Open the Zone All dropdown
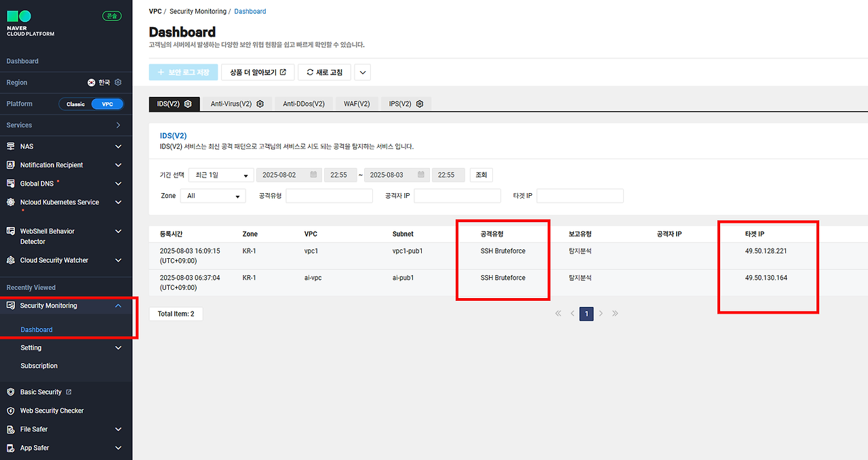 [x=213, y=196]
